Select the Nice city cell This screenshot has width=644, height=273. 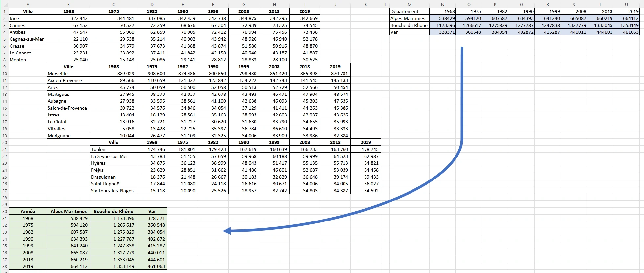tap(28, 18)
